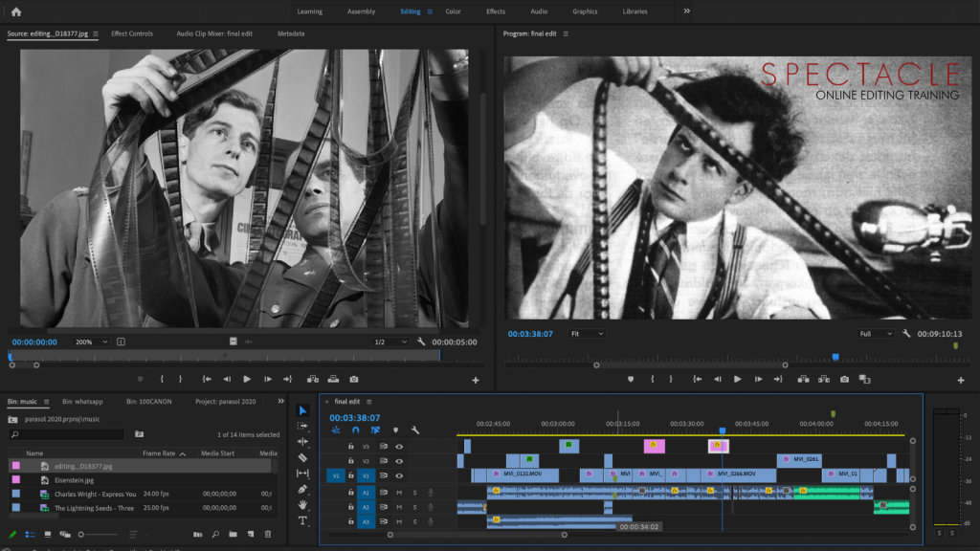Delete selected item with trash icon
The image size is (980, 551).
click(x=268, y=534)
